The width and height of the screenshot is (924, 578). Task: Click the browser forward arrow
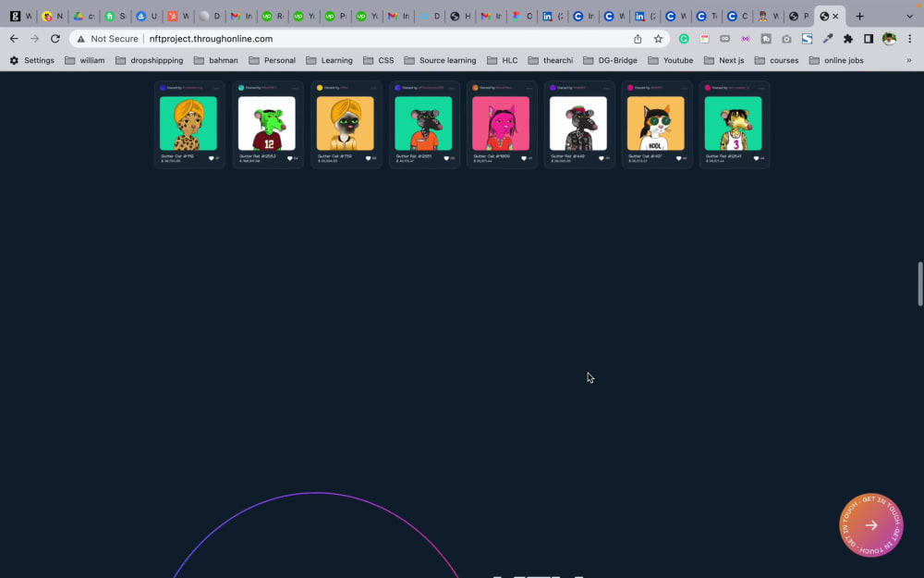(35, 39)
